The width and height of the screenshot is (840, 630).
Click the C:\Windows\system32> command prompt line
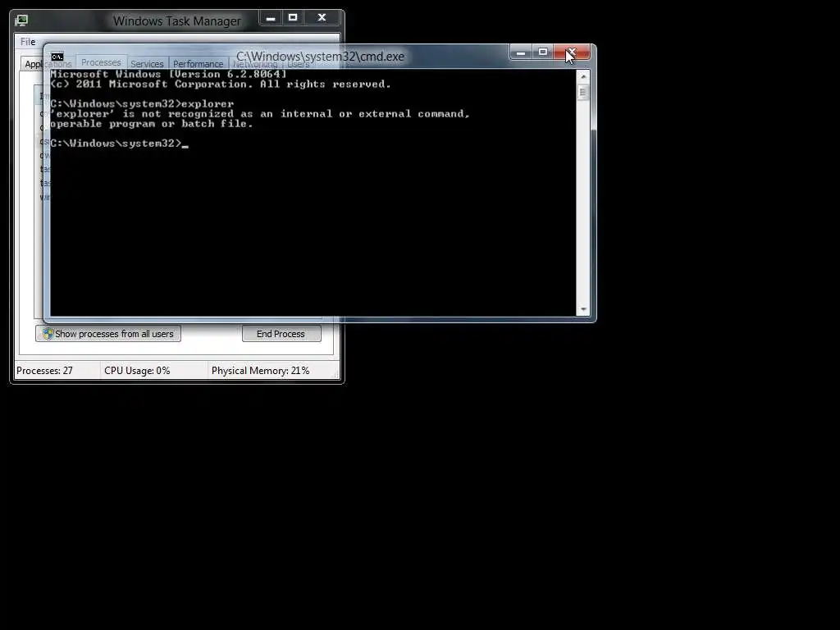(x=119, y=144)
